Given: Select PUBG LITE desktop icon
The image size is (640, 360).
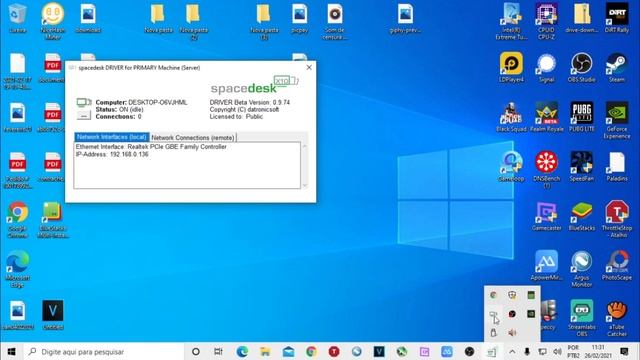Looking at the screenshot, I should [x=582, y=117].
